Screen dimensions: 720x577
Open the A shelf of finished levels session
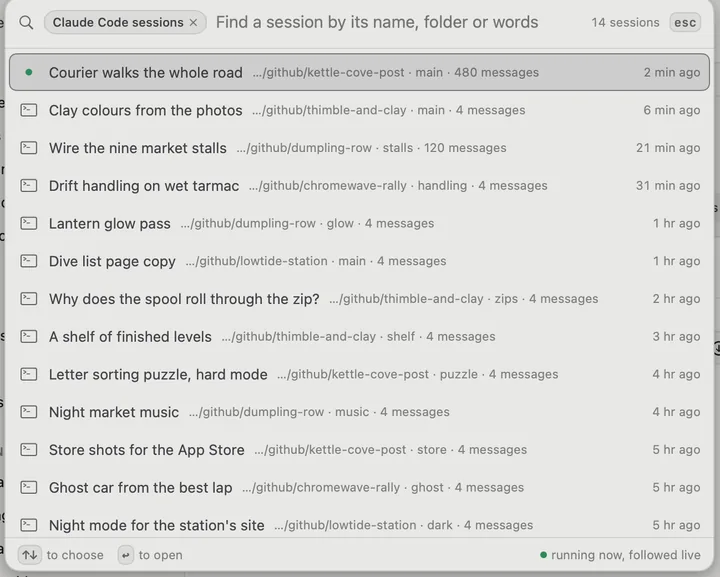pyautogui.click(x=359, y=336)
